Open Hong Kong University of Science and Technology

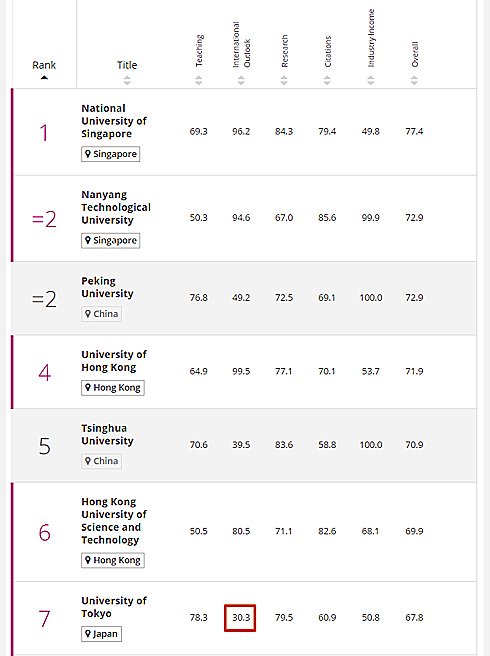pyautogui.click(x=114, y=521)
